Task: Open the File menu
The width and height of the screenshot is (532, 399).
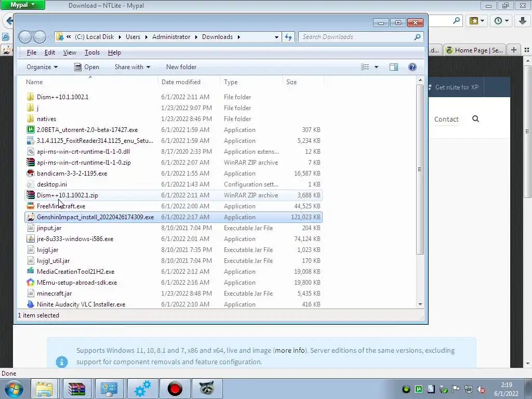Action: (x=32, y=52)
